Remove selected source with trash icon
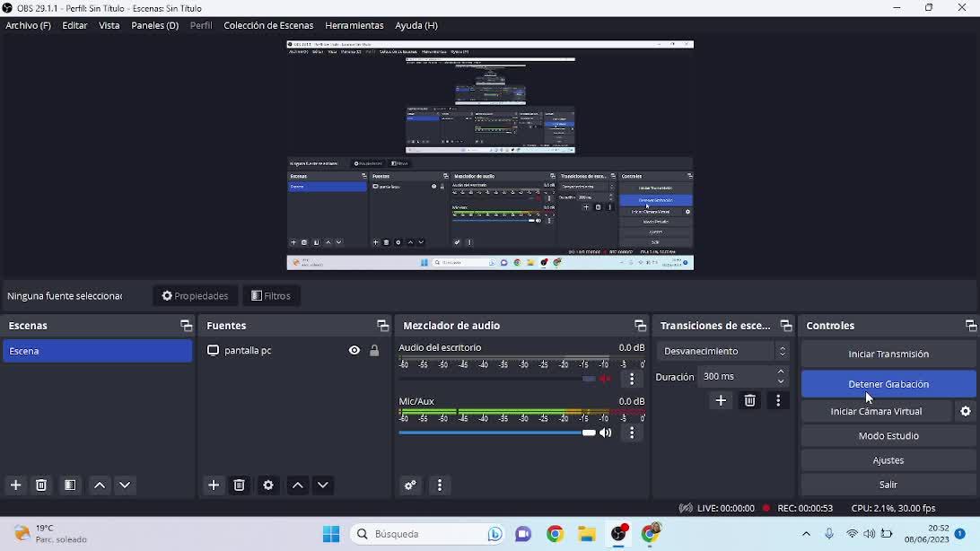This screenshot has height=551, width=980. [x=240, y=485]
